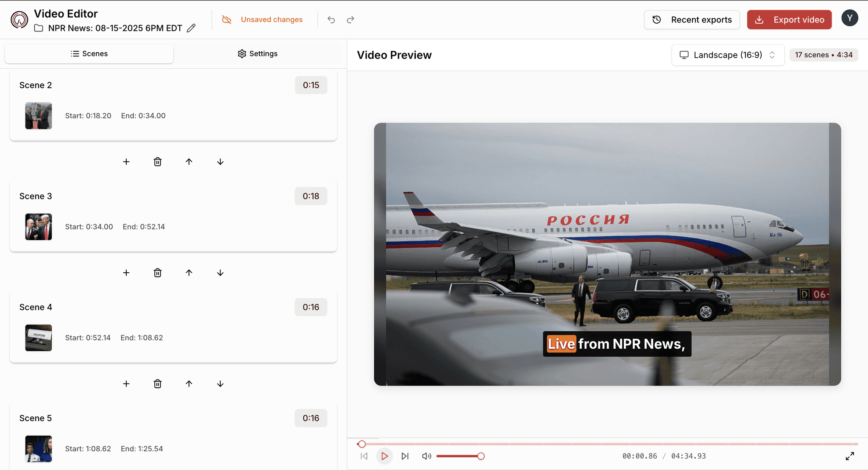
Task: Mute audio with speaker icon
Action: tap(426, 456)
